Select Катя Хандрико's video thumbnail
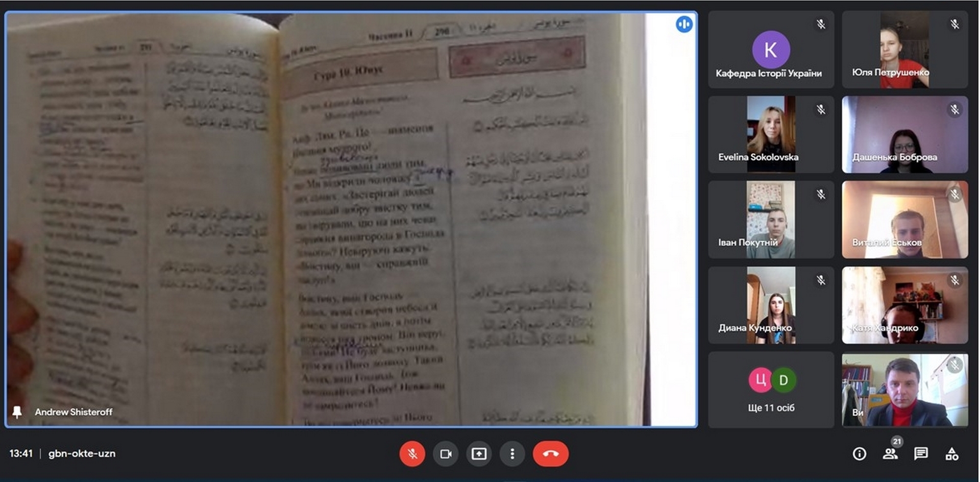 (x=904, y=305)
